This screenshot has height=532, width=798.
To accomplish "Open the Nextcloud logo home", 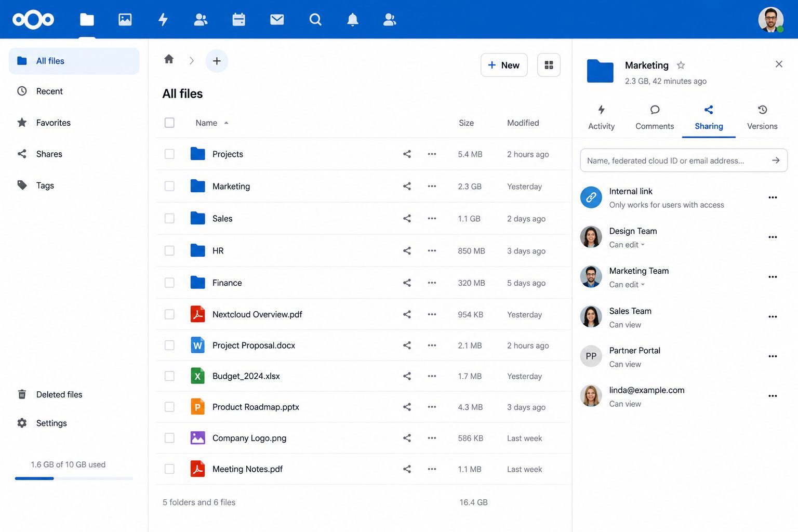I will pos(33,20).
